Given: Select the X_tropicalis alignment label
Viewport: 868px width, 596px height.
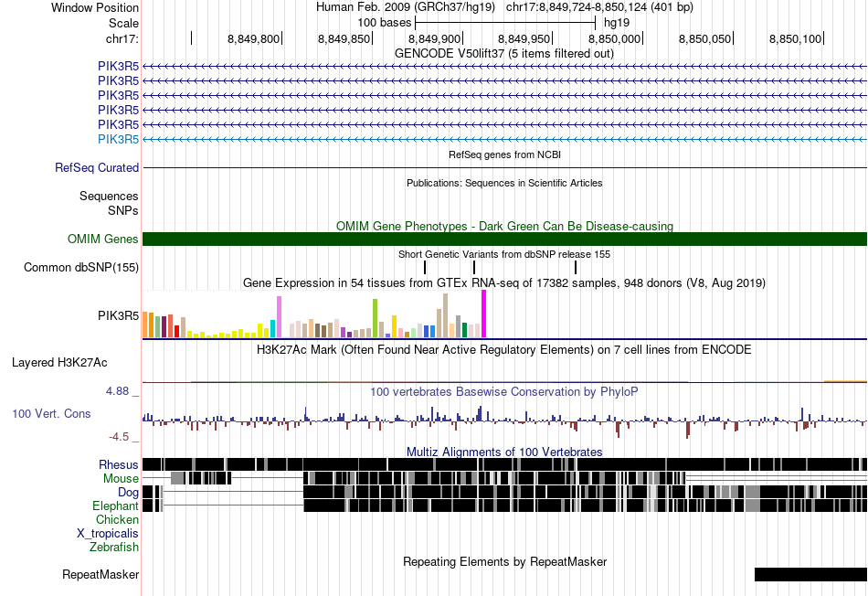Looking at the screenshot, I should click(108, 534).
